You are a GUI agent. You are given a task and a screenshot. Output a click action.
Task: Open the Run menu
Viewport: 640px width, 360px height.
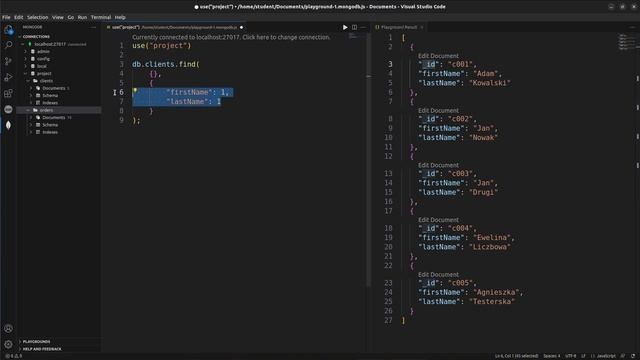tap(82, 17)
